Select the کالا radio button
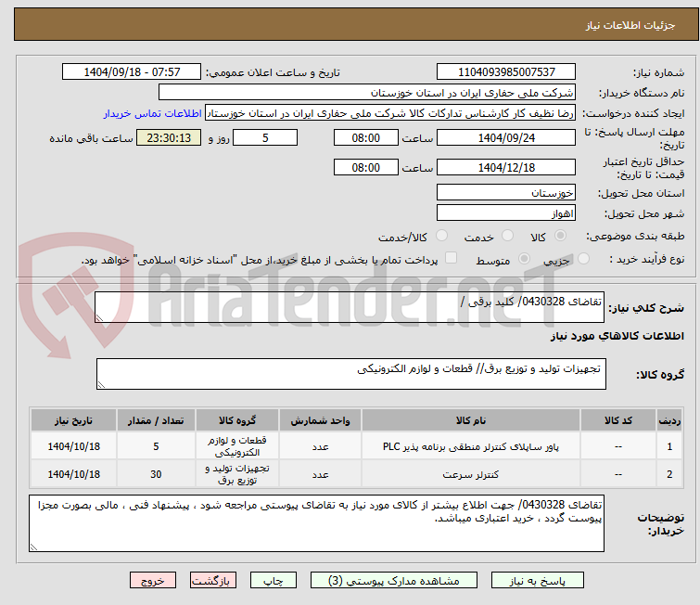 click(561, 236)
